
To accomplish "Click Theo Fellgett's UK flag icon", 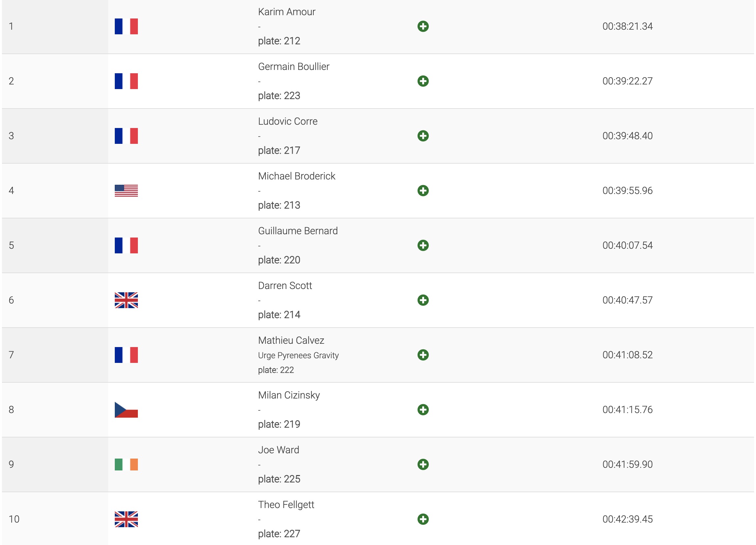I will click(x=126, y=519).
